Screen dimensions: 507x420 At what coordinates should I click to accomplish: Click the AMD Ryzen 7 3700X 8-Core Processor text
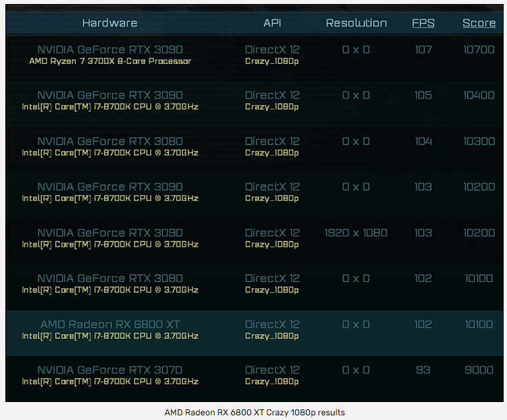pyautogui.click(x=110, y=61)
